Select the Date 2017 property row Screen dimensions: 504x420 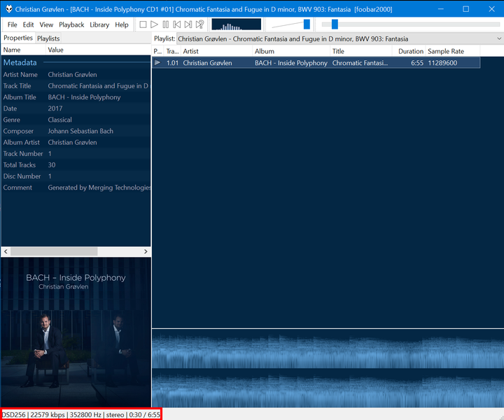point(76,108)
